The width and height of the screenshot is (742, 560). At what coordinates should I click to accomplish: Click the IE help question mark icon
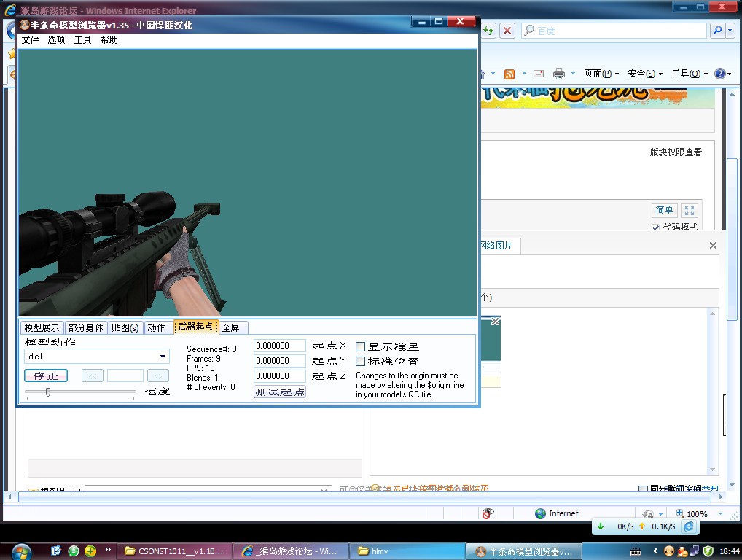(719, 74)
